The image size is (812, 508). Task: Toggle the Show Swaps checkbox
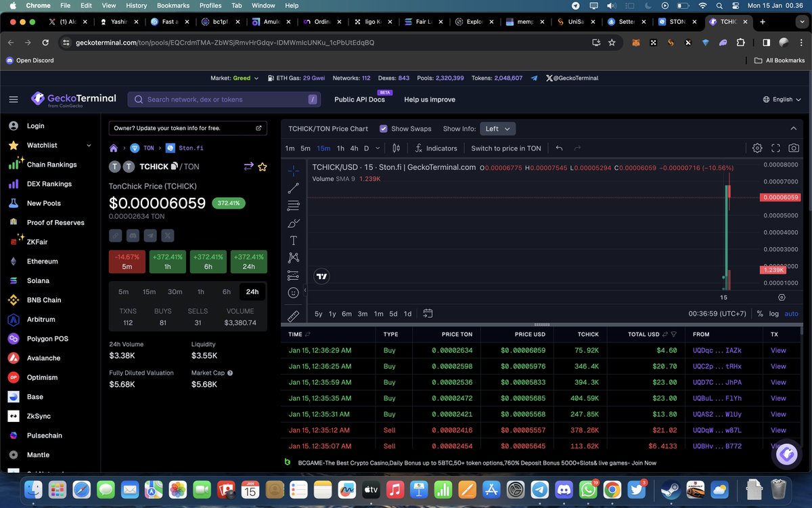click(384, 129)
